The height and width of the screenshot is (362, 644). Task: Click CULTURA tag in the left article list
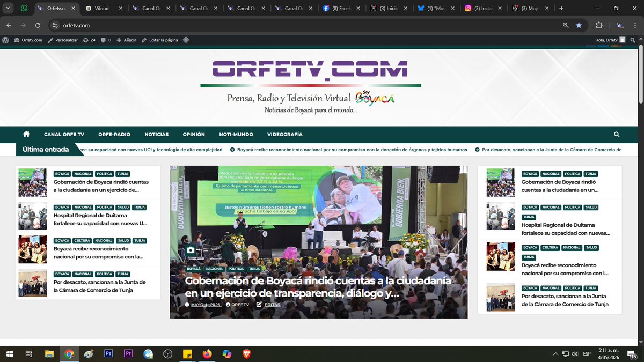82,241
